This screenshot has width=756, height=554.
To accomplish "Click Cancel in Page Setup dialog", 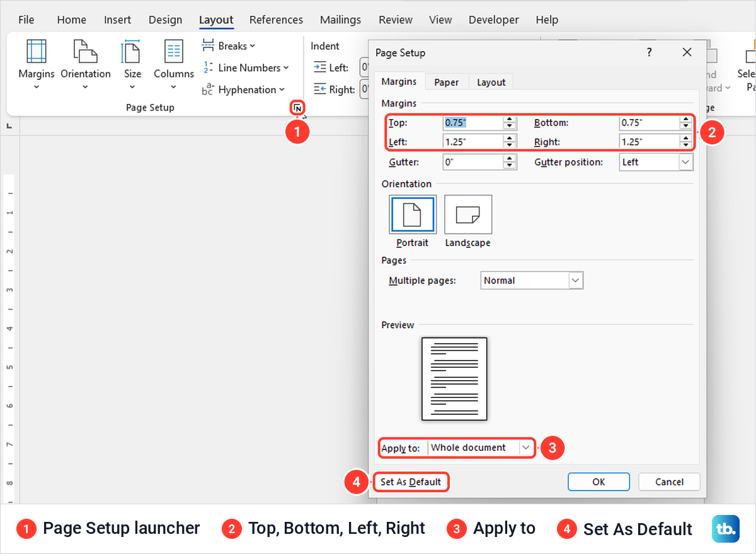I will click(x=669, y=482).
